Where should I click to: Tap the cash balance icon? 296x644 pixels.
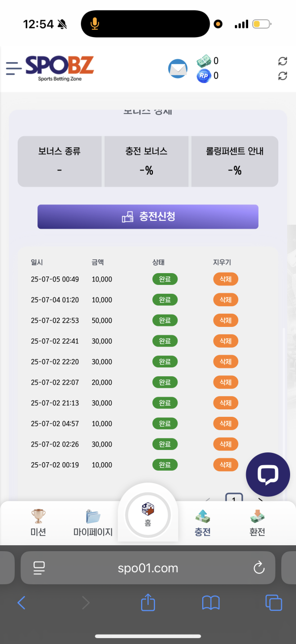click(203, 61)
